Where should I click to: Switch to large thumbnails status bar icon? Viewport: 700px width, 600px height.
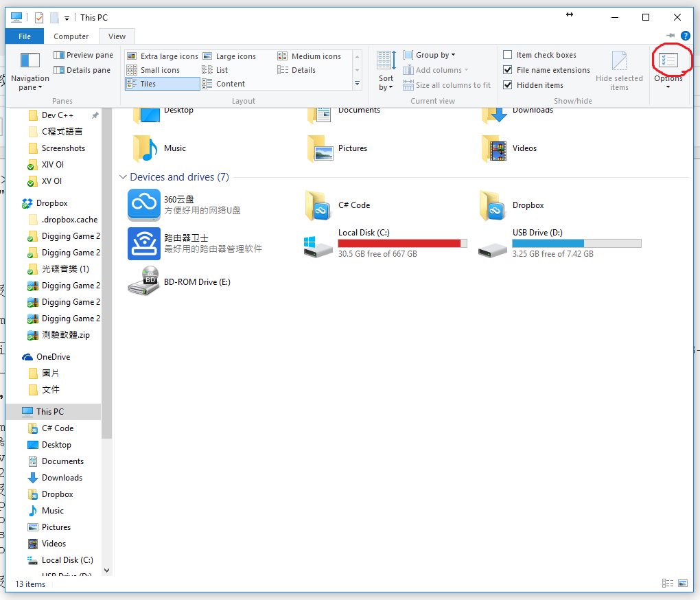click(x=683, y=584)
